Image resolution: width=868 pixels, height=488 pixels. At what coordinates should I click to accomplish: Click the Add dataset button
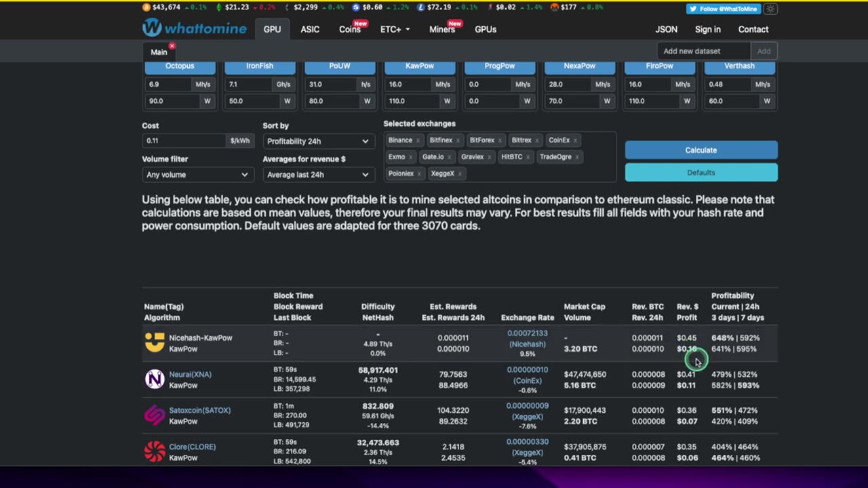point(764,51)
